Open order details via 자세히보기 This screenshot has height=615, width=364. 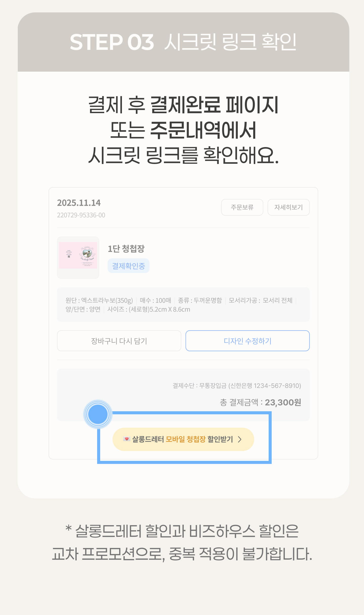[x=288, y=207]
